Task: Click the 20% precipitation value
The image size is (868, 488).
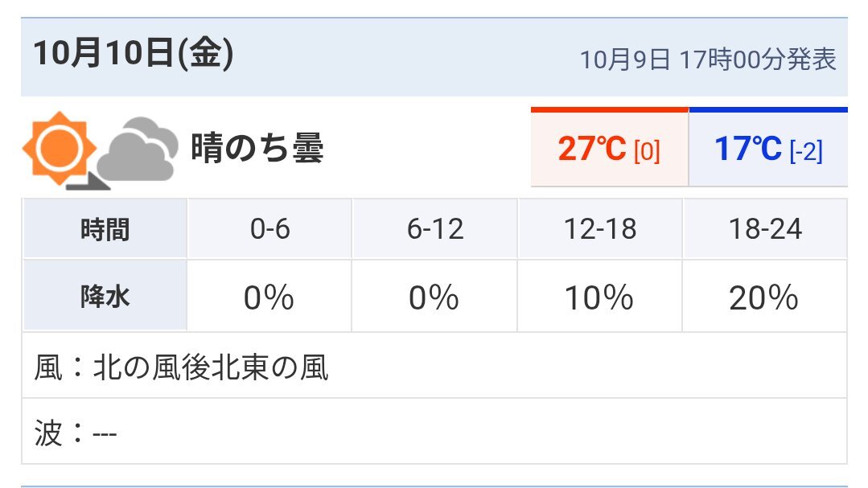Action: click(x=764, y=298)
